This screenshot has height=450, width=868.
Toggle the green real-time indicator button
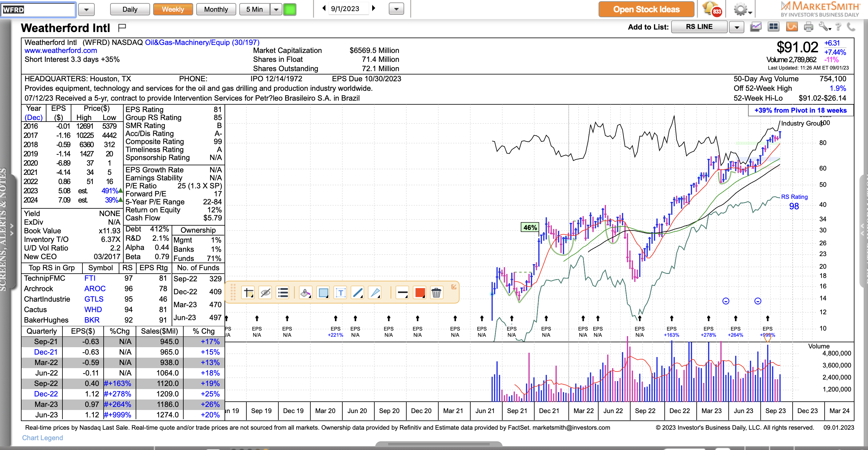(x=289, y=10)
